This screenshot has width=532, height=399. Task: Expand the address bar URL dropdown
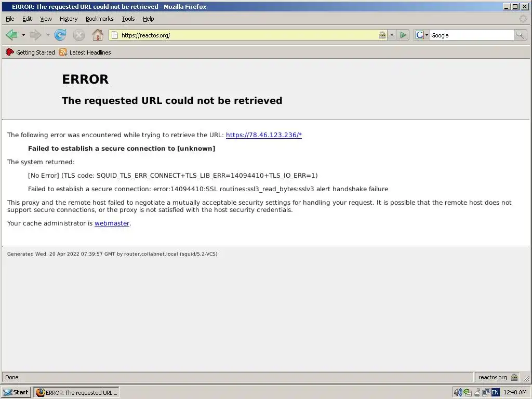(392, 35)
